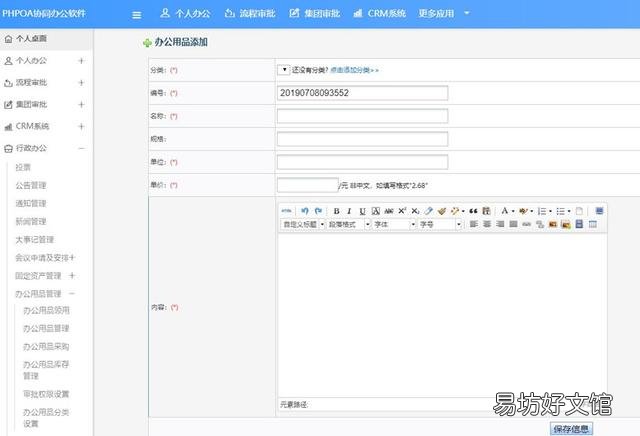The width and height of the screenshot is (640, 436).
Task: Toggle bold formatting in editor
Action: [336, 211]
